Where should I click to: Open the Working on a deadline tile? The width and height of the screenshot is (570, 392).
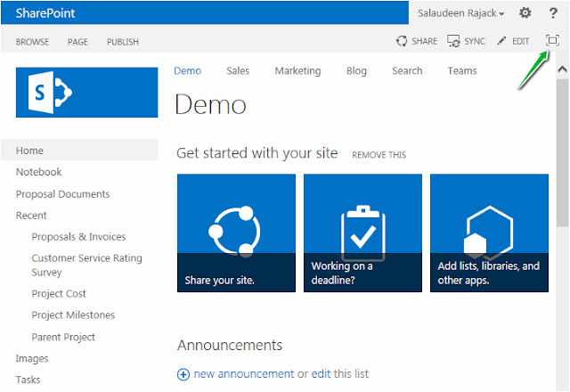point(362,233)
